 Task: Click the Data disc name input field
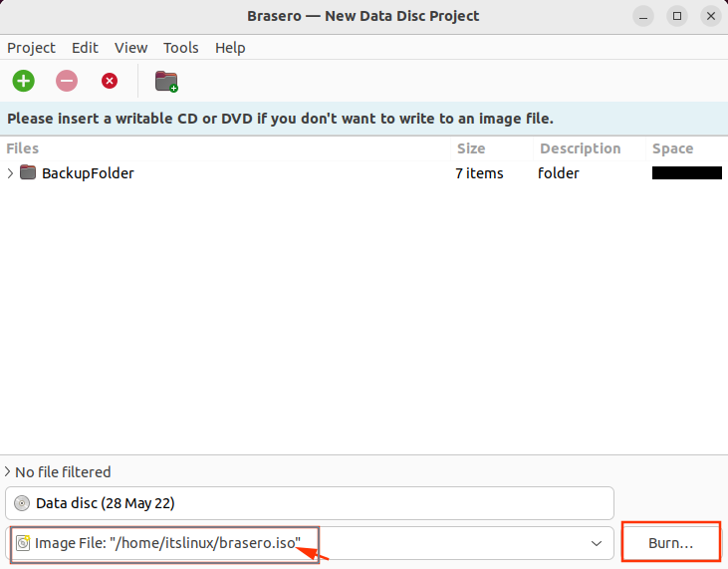(310, 503)
